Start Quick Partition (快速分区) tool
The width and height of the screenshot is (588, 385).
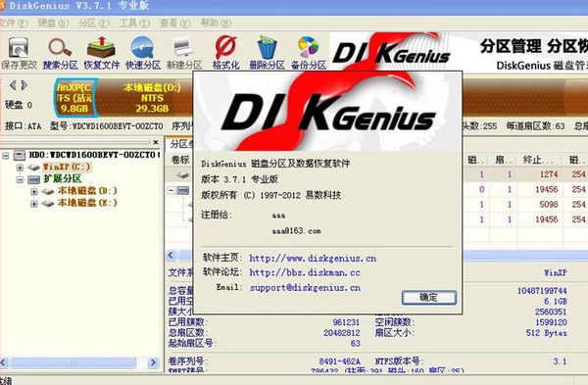tap(143, 53)
